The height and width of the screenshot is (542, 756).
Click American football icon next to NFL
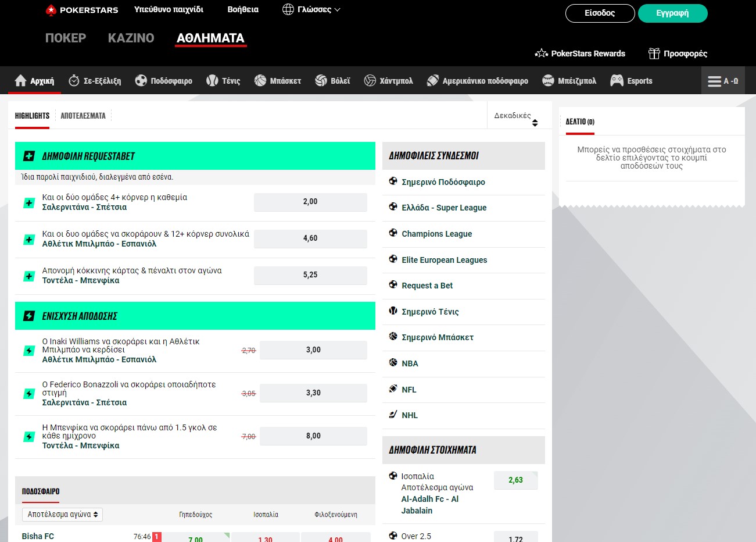[393, 388]
